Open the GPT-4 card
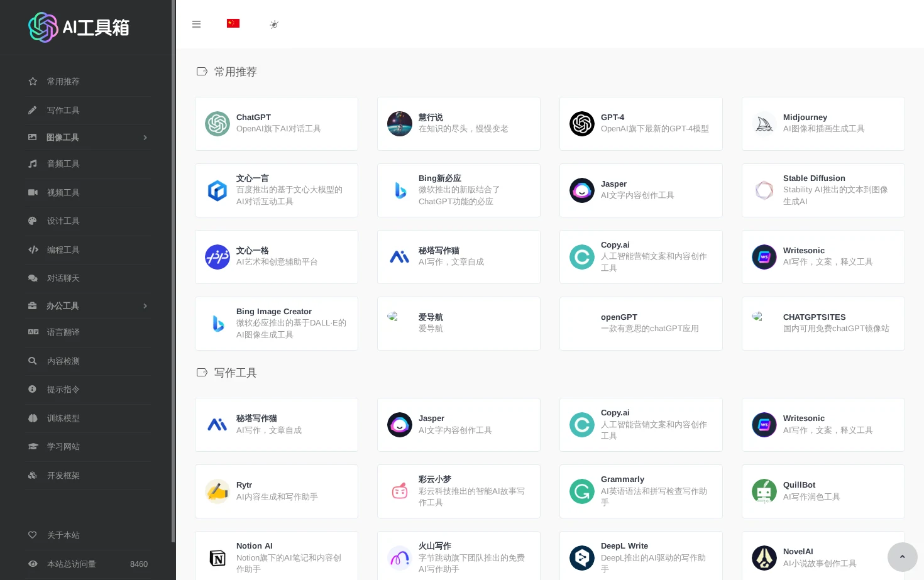924x580 pixels. tap(641, 124)
